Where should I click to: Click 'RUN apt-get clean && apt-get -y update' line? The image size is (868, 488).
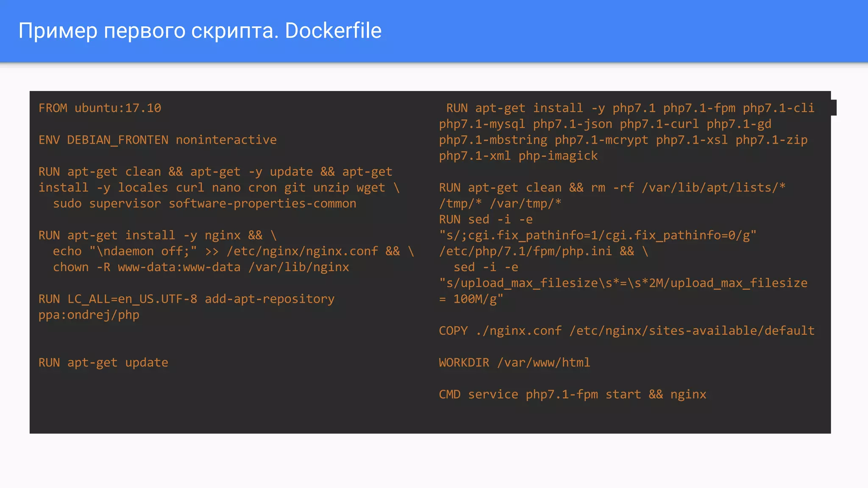tap(215, 172)
